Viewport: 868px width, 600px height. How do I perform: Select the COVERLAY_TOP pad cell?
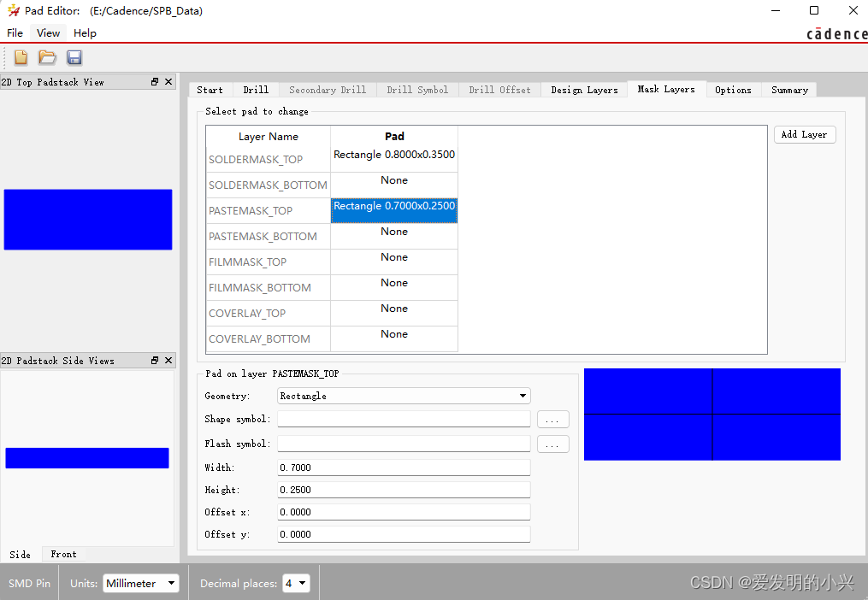pos(394,314)
